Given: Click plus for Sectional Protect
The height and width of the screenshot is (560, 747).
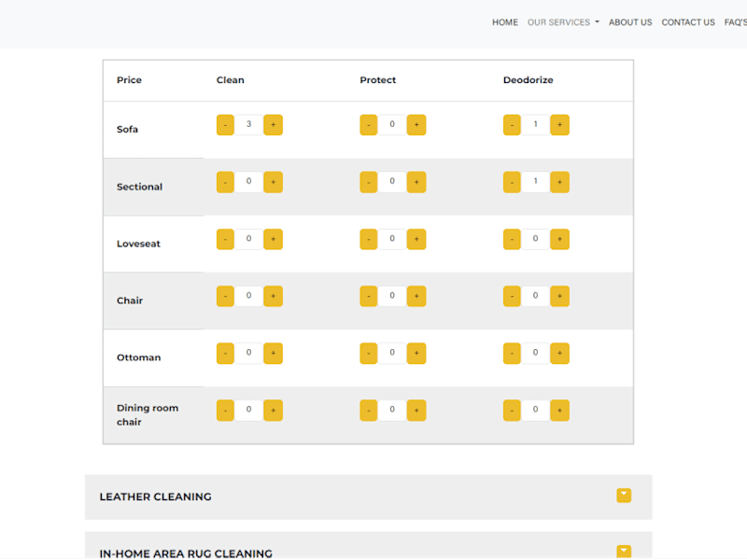Looking at the screenshot, I should (x=416, y=182).
